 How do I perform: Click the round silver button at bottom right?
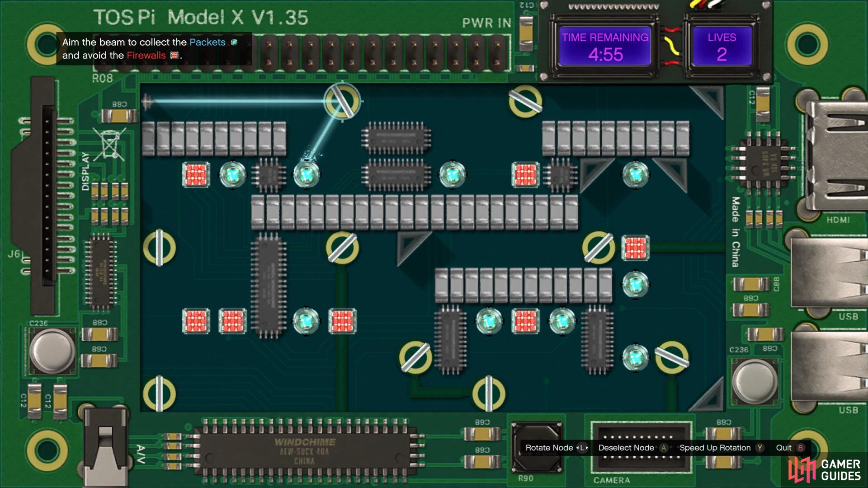pos(754,381)
